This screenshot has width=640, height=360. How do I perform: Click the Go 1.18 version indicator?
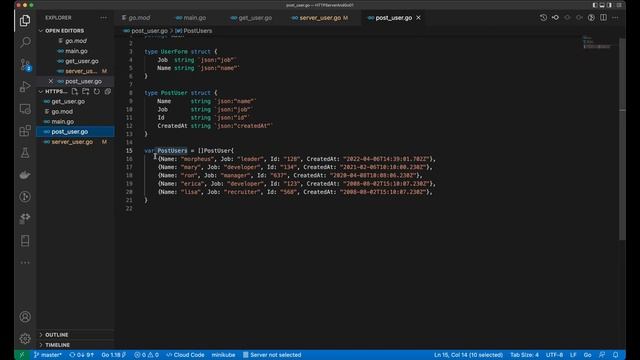click(113, 355)
